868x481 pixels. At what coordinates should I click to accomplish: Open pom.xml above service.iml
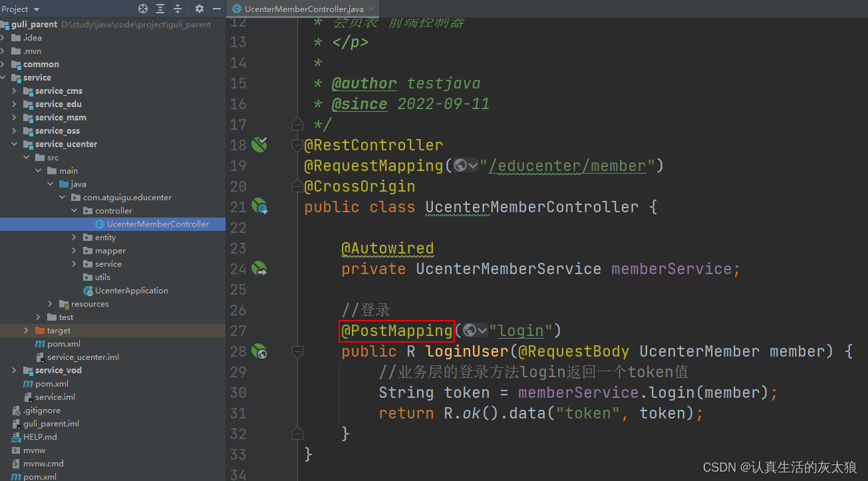pos(52,384)
